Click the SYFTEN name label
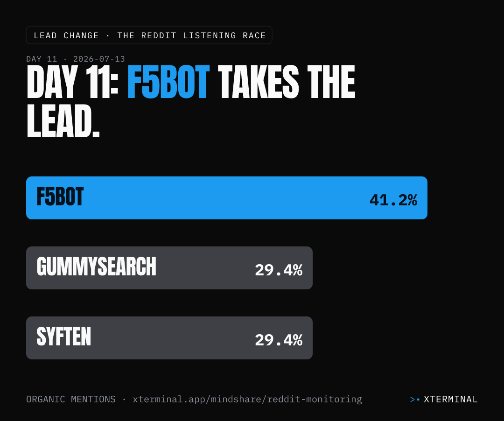Viewport: 504px width, 421px height. click(63, 337)
